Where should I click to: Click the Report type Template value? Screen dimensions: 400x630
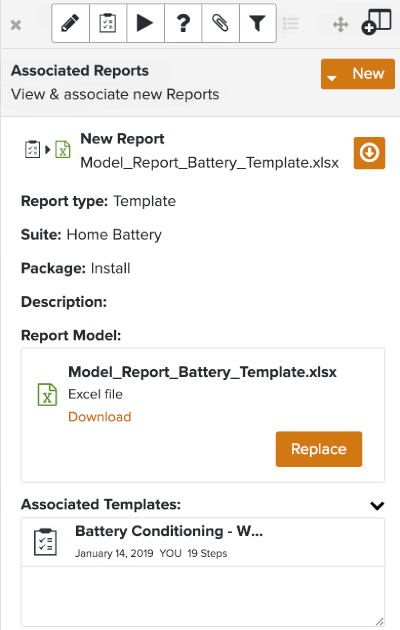click(x=145, y=201)
